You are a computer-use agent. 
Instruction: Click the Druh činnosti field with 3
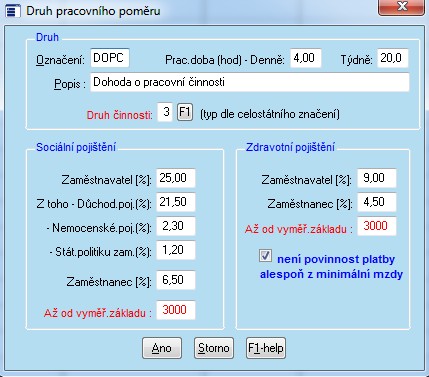coord(165,112)
